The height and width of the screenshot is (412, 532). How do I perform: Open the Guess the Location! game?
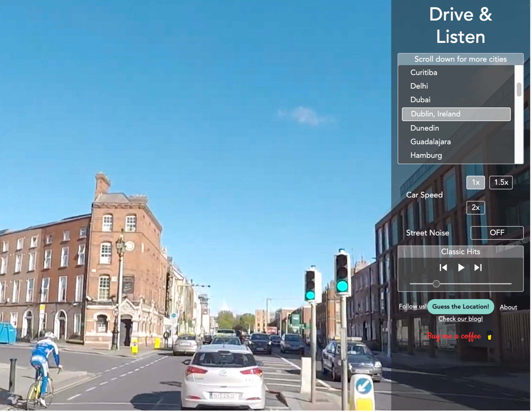pos(460,307)
